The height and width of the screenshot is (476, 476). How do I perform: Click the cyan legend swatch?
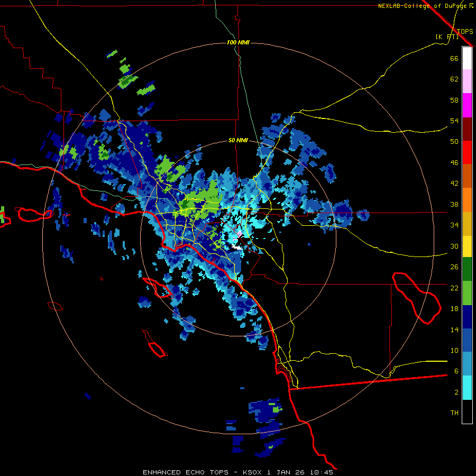[x=467, y=388]
